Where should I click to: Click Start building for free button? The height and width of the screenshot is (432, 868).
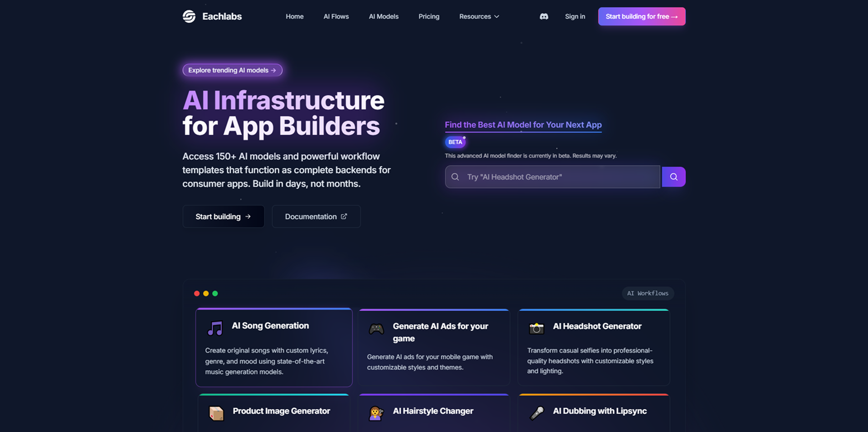coord(642,16)
